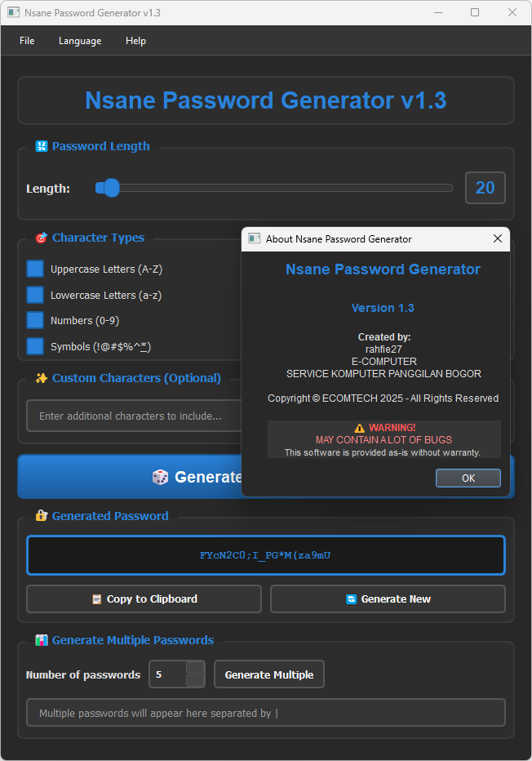Image resolution: width=532 pixels, height=761 pixels.
Task: Toggle the Lowercase Letters (a-z) checkbox
Action: pyautogui.click(x=35, y=295)
